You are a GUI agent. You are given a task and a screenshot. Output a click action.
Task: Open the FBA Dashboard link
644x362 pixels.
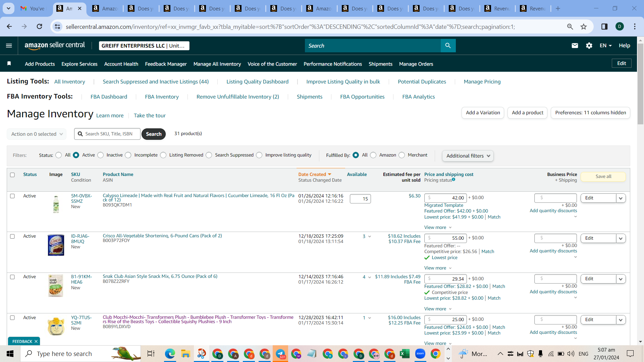coord(109,97)
